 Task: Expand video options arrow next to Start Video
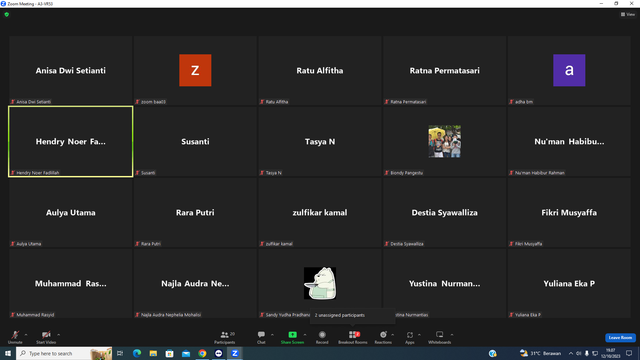click(58, 335)
